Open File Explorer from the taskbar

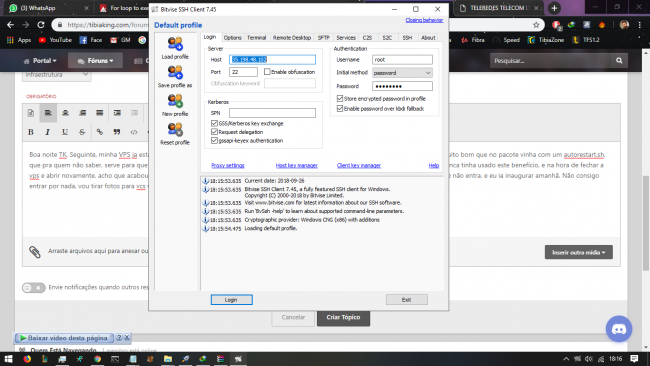point(167,359)
